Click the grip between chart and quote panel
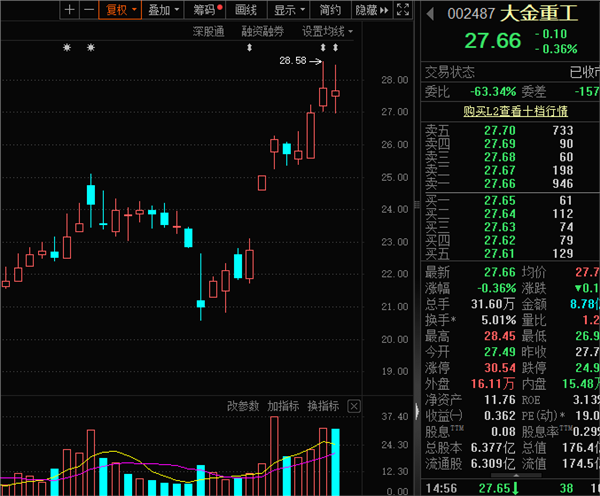Screen dimensions: 600x496 [x=417, y=204]
